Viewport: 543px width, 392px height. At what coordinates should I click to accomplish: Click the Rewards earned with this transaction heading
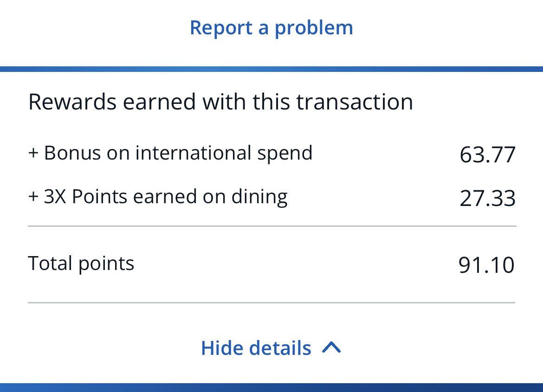pyautogui.click(x=220, y=102)
